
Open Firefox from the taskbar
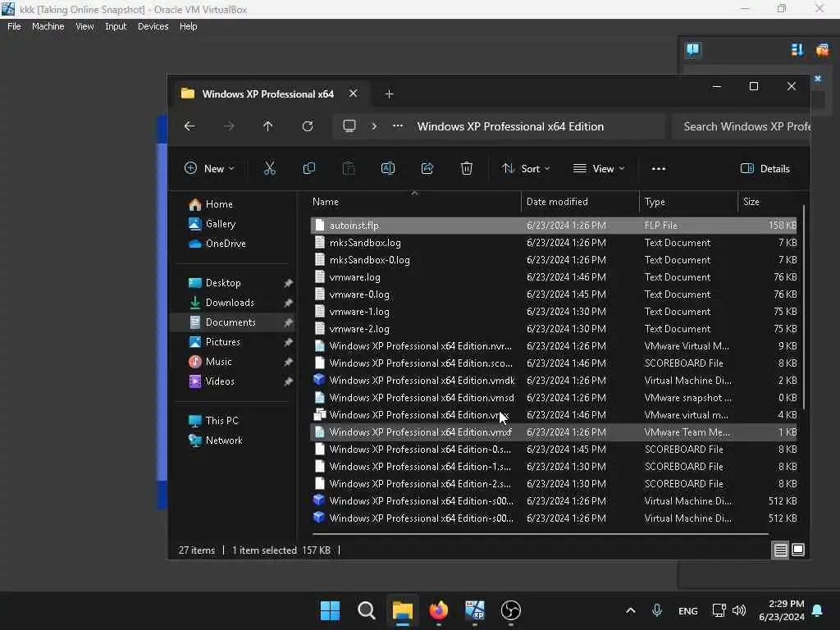coord(438,610)
